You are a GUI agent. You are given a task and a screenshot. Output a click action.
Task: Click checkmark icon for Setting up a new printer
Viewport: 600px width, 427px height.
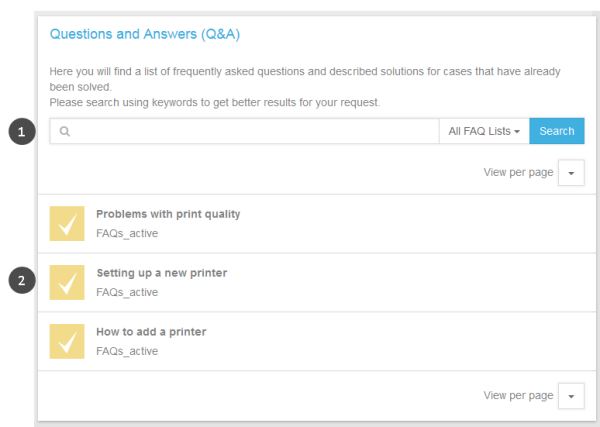click(67, 282)
